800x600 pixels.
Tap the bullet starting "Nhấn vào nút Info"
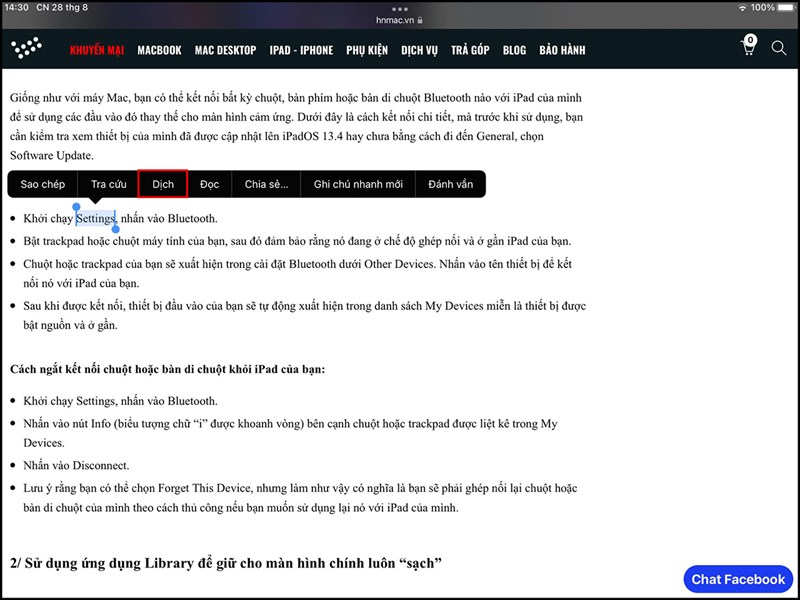point(290,433)
